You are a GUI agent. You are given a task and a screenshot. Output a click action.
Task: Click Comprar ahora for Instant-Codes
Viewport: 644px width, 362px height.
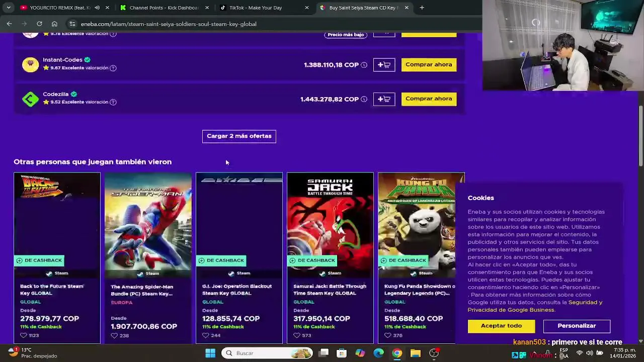429,64
